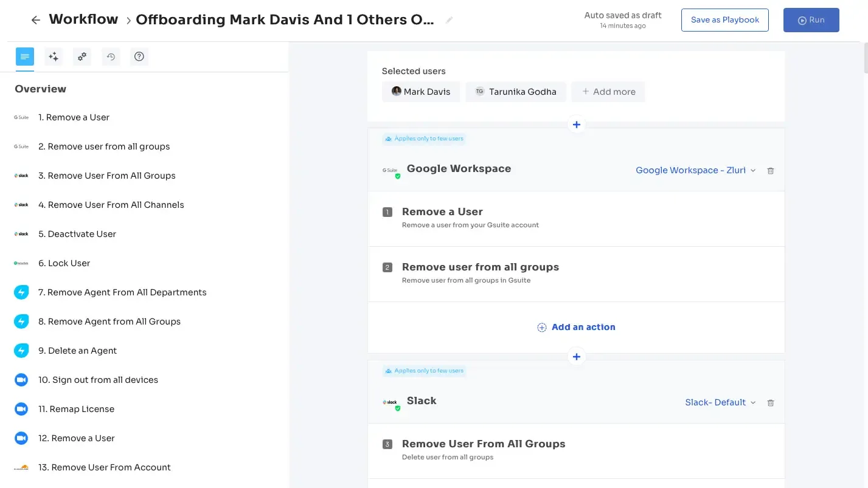Click orange icon beside 13. Remove User From Account

coord(21,467)
